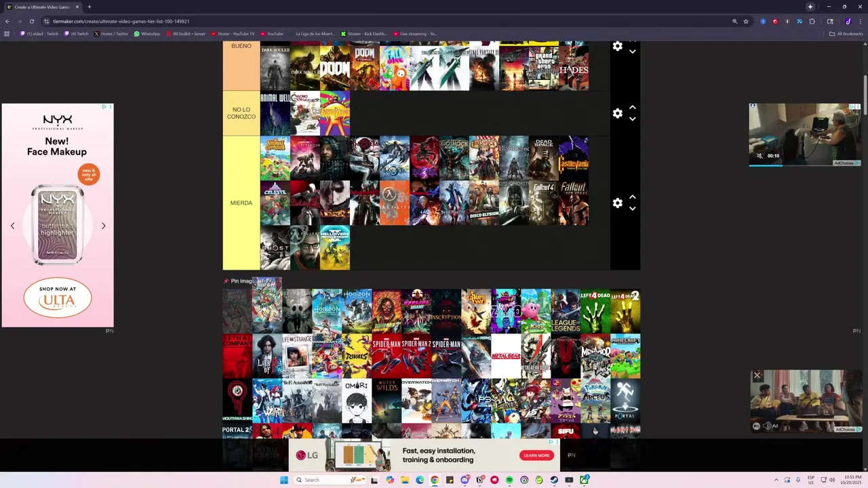Go to next slide in NYX ad
This screenshot has height=488, width=868.
[103, 226]
